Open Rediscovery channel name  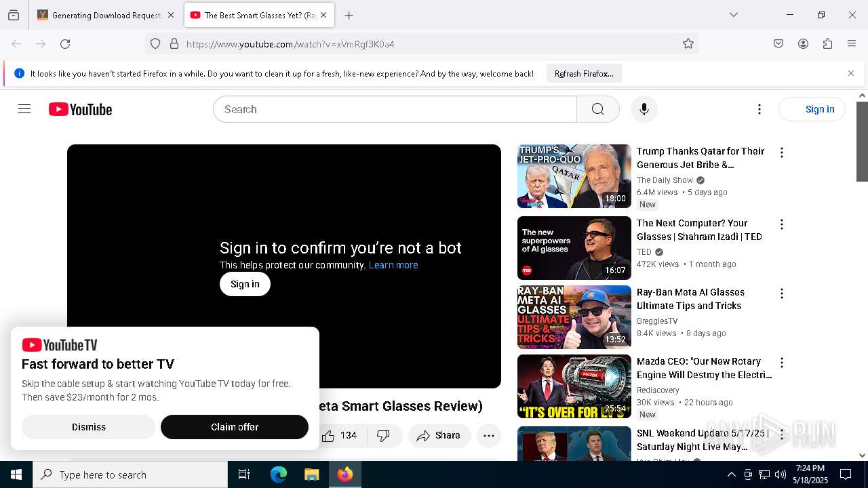click(658, 390)
